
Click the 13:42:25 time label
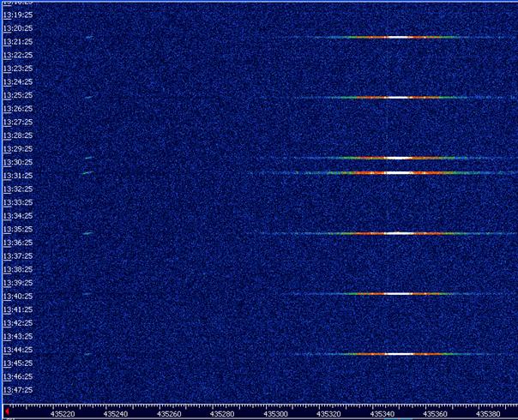coord(18,323)
